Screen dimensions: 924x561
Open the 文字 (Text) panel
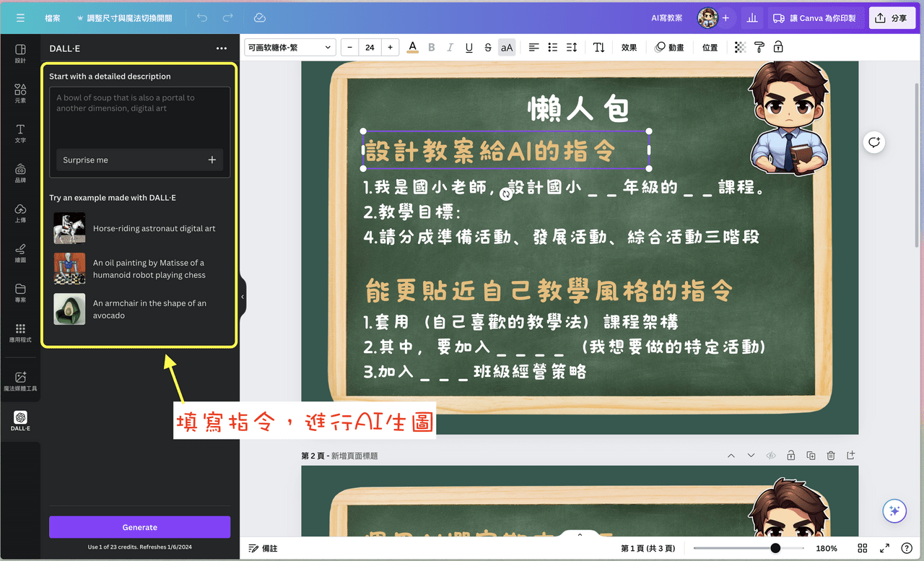pos(20,134)
